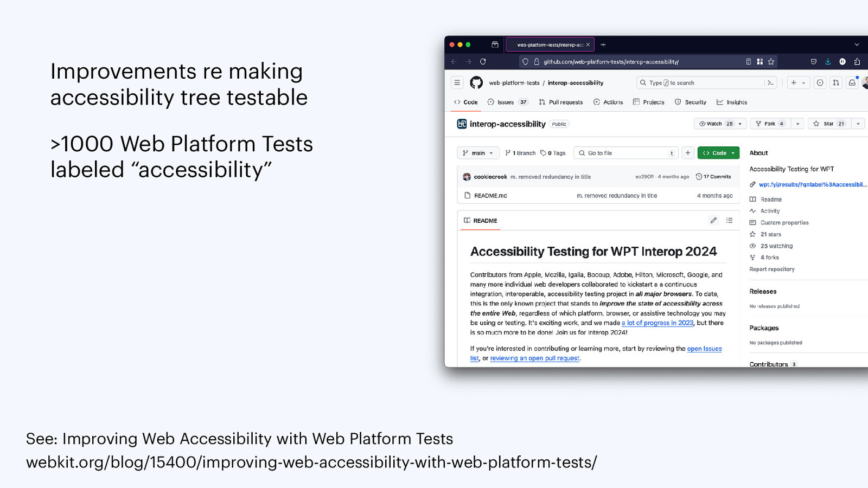Select the Code repository tab
This screenshot has height=488, width=868.
pyautogui.click(x=466, y=102)
